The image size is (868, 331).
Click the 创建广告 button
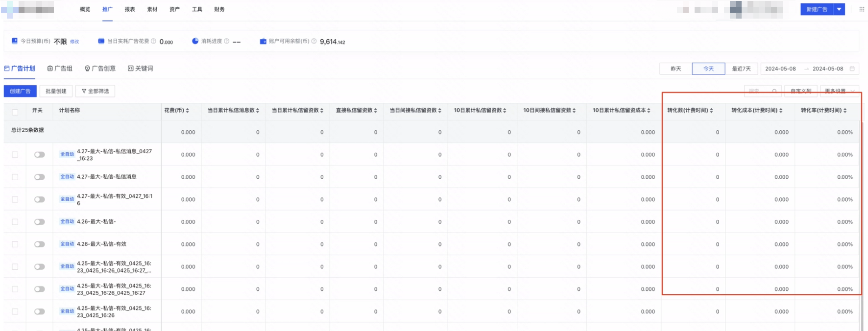20,91
